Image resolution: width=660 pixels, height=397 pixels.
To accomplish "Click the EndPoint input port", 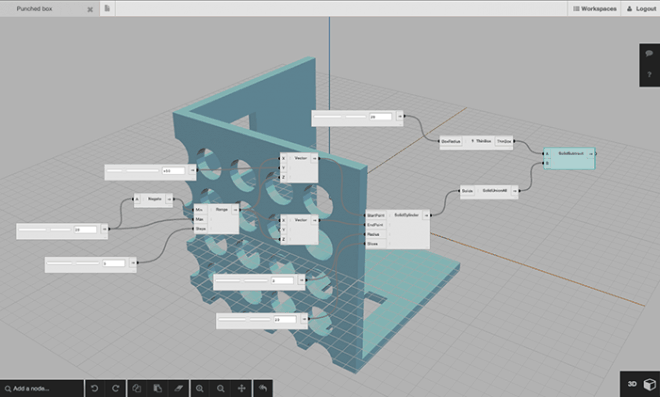I will point(375,225).
